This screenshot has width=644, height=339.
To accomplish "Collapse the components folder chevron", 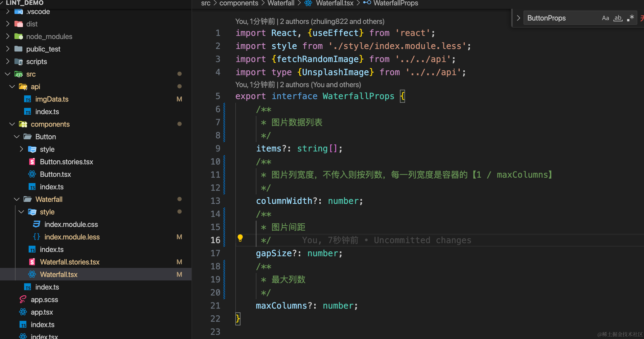I will 12,124.
